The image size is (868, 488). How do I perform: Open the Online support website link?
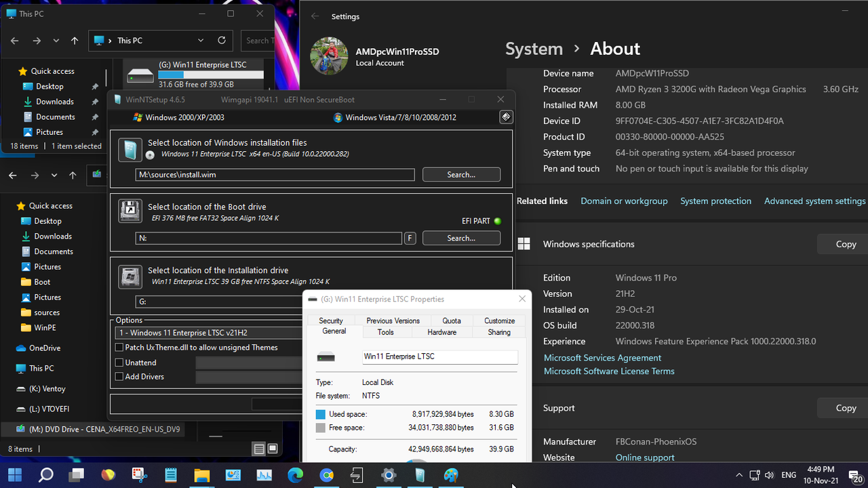[645, 457]
